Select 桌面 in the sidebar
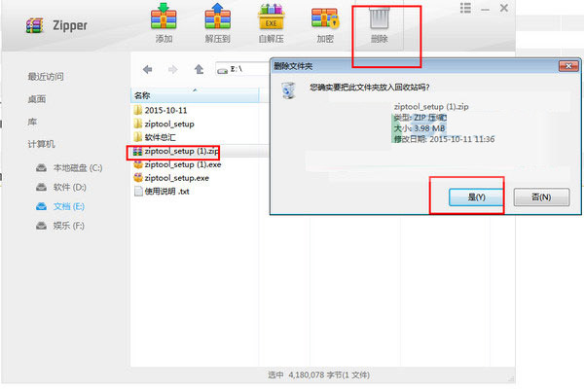Image resolution: width=584 pixels, height=392 pixels. tap(37, 99)
